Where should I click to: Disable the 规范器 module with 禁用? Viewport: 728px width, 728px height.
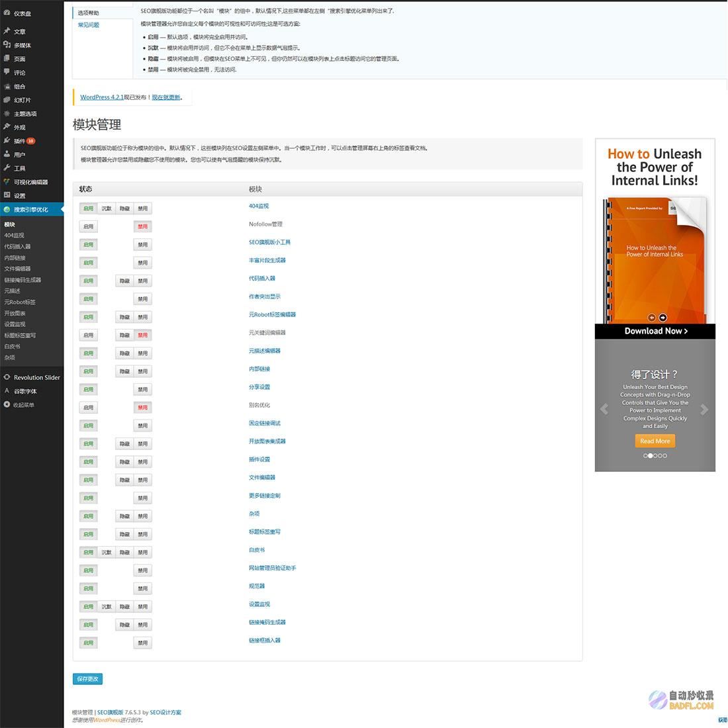point(142,589)
